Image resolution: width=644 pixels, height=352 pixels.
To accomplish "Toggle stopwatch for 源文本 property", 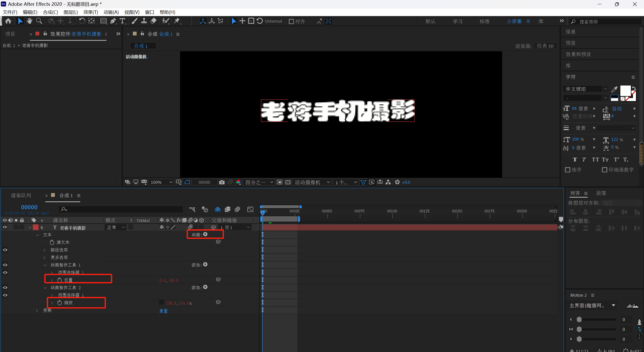I will pos(52,242).
